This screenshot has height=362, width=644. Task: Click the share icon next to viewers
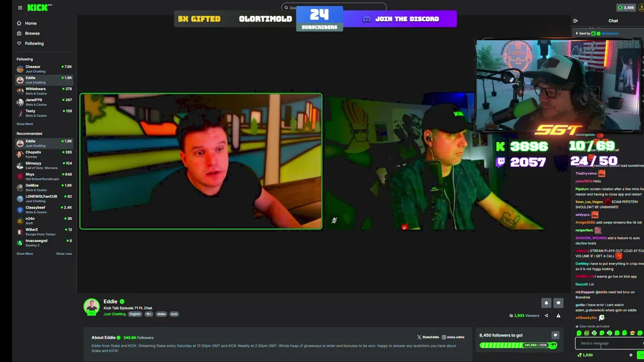click(546, 316)
